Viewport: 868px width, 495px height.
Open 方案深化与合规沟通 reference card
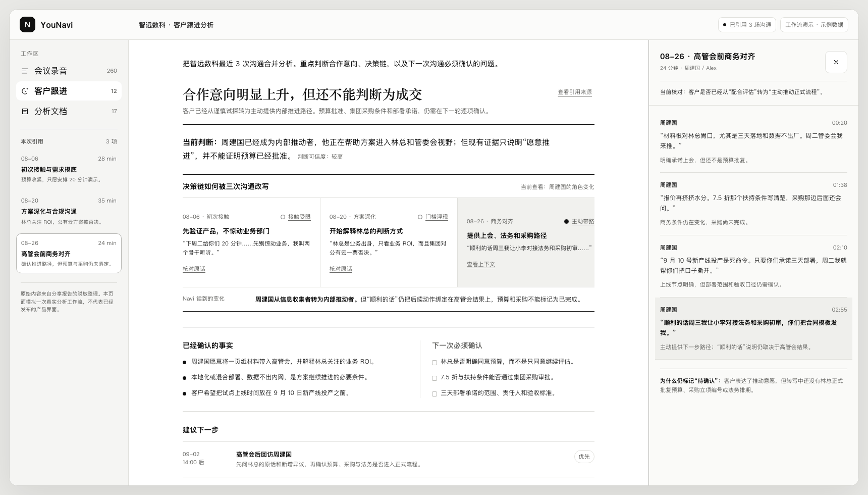coord(69,211)
